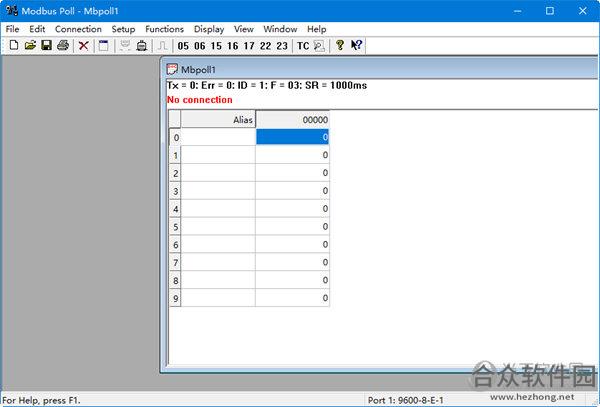
Task: Open the View menu
Action: click(x=244, y=29)
